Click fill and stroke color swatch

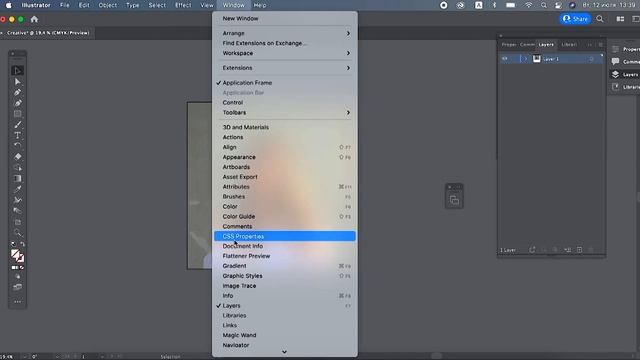tap(17, 256)
